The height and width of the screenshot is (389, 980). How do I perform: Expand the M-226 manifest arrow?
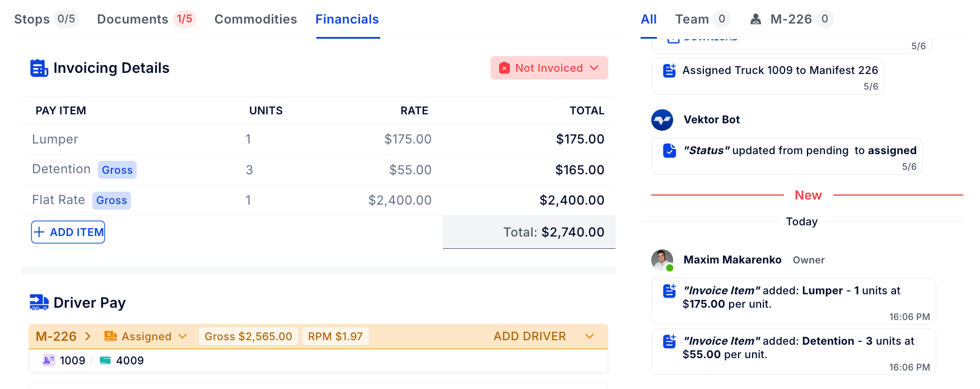88,336
